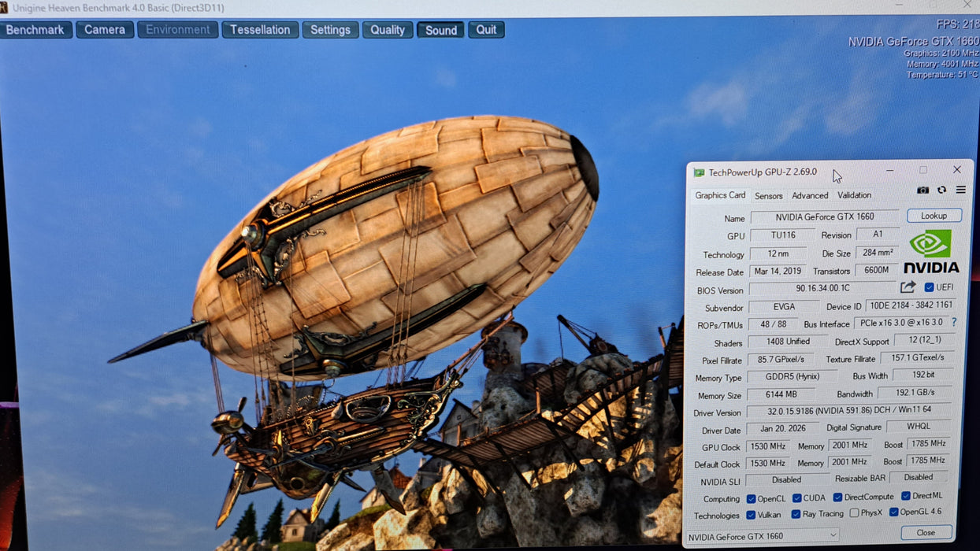Open the GPU selection dropdown at bottom
980x551 pixels.
coord(762,536)
